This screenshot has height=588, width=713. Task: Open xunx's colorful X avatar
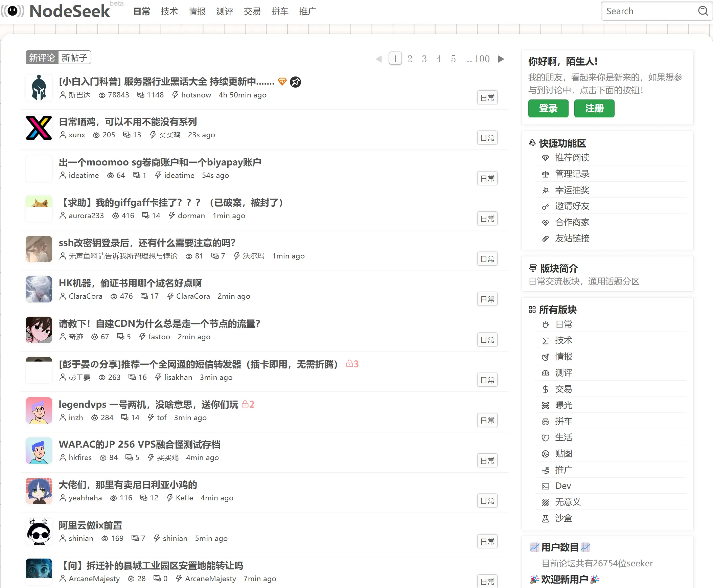coord(39,128)
